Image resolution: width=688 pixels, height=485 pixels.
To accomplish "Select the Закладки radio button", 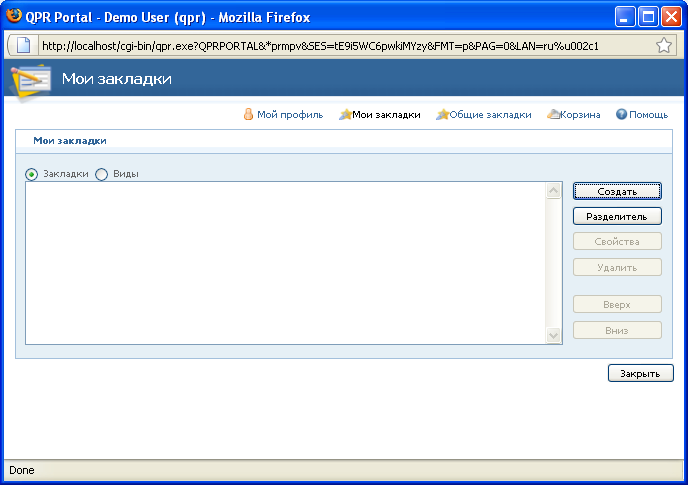I will [x=32, y=174].
